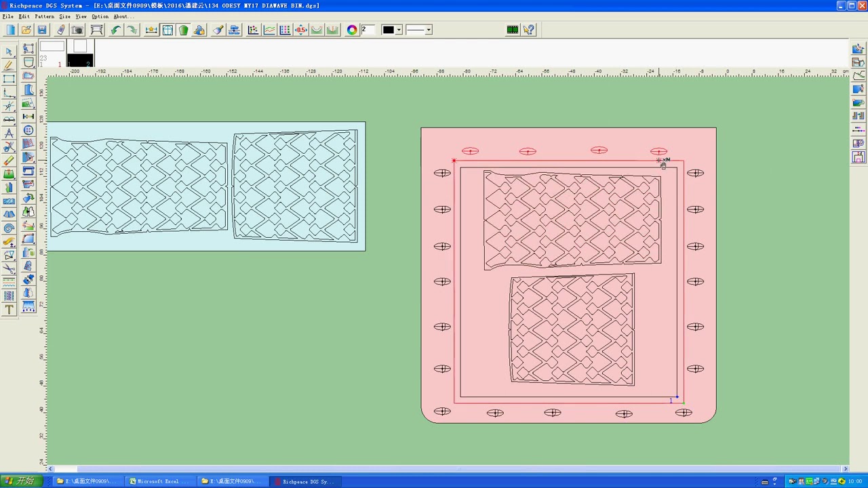Select the arrow pointer tool
This screenshot has height=488, width=868.
(x=9, y=52)
